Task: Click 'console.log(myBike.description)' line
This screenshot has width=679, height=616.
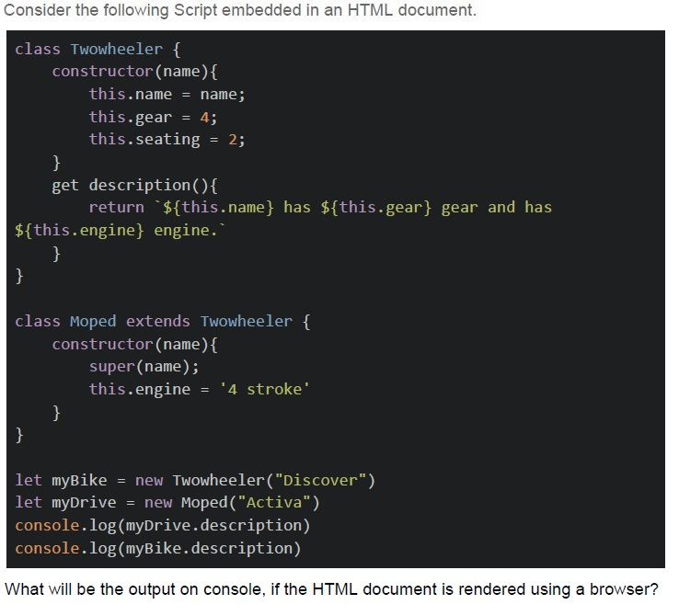Action: point(158,549)
